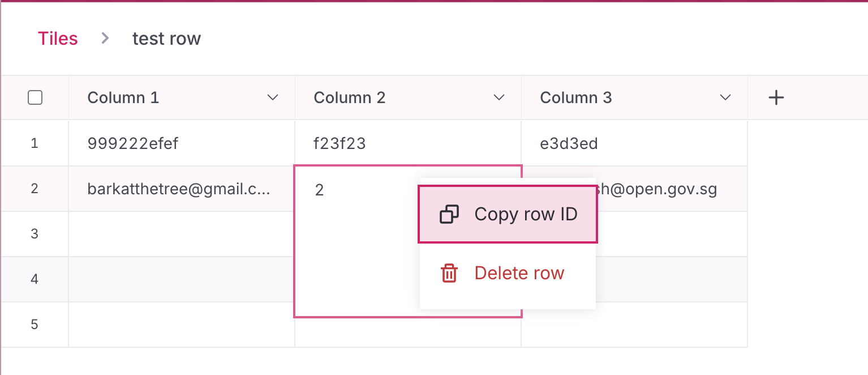
Task: Click the f23f23 cell in row 1
Action: [x=340, y=144]
